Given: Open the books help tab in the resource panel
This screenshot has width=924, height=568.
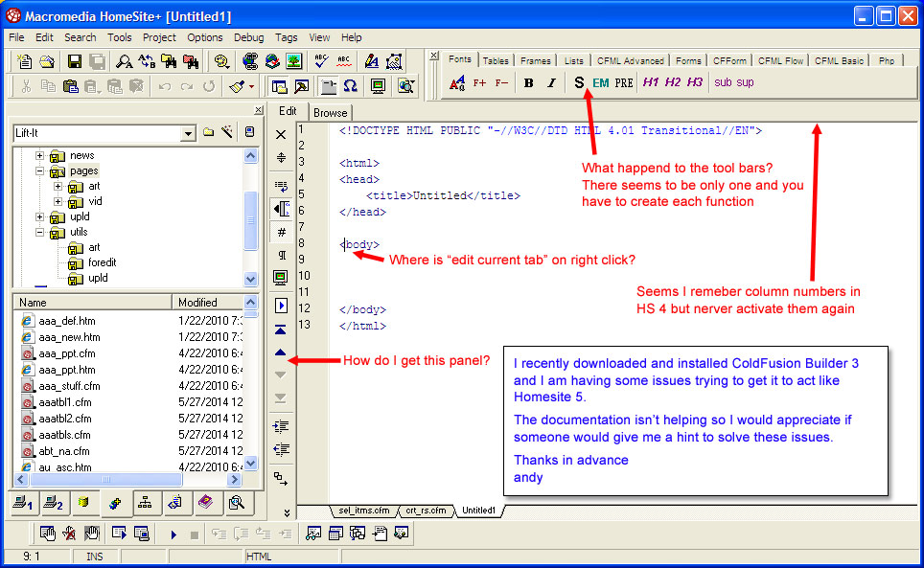Looking at the screenshot, I should point(206,503).
